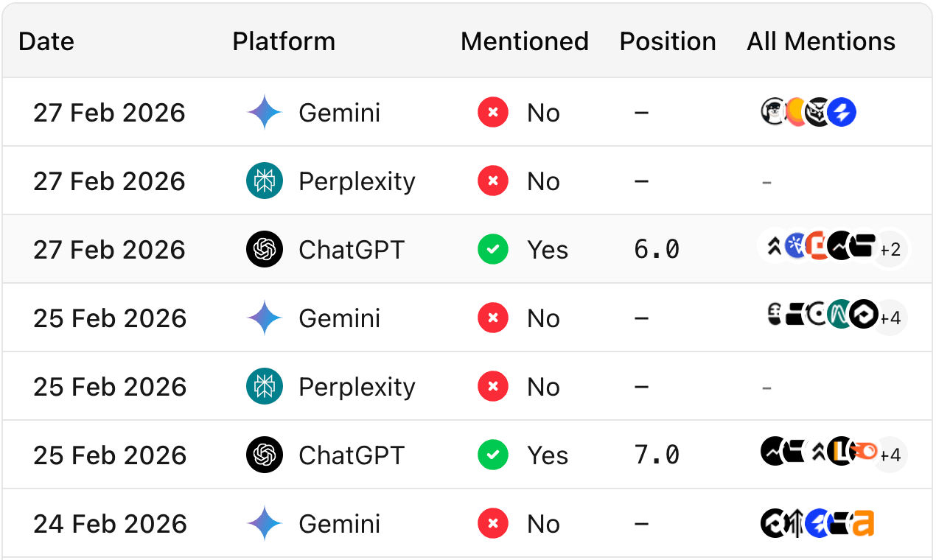The height and width of the screenshot is (560, 936).
Task: Select the Gemini star icon
Action: (x=264, y=112)
